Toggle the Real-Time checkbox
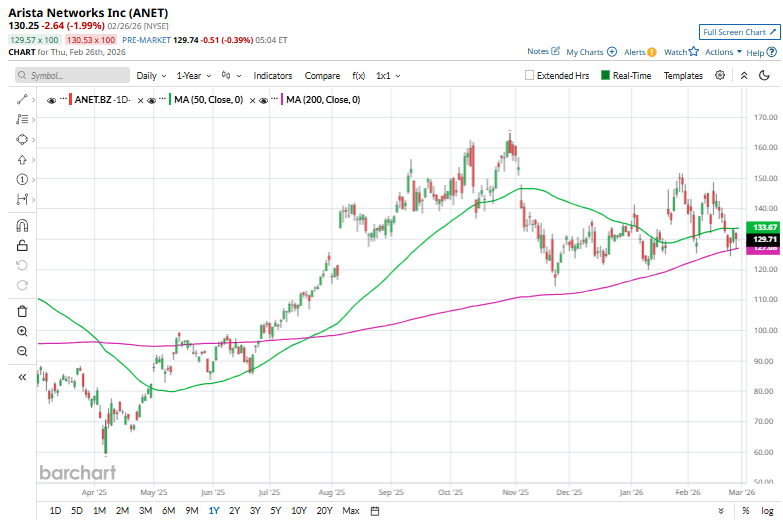This screenshot has height=530, width=783. pyautogui.click(x=606, y=75)
